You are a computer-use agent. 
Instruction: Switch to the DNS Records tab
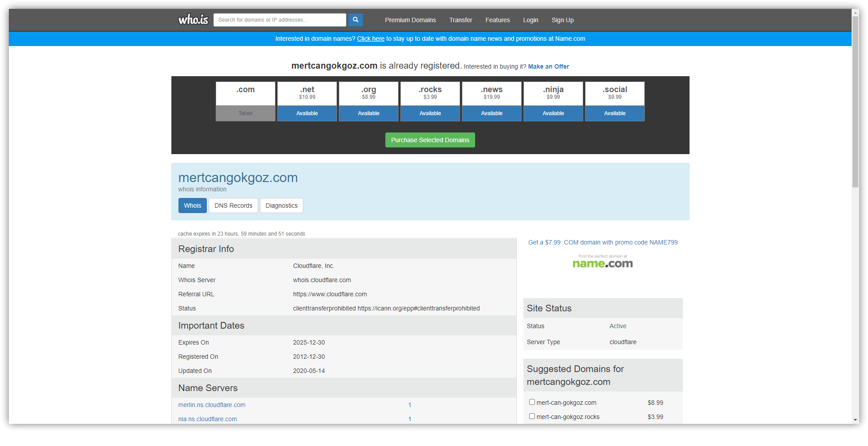233,206
